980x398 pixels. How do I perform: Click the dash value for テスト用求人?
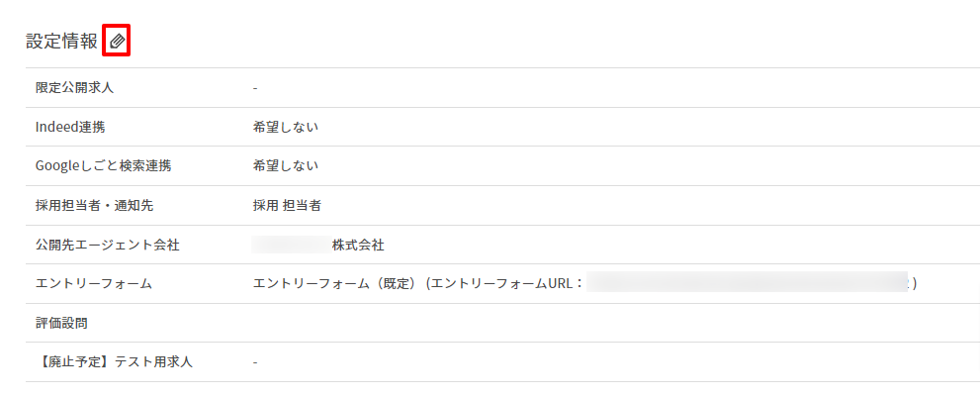[x=255, y=362]
